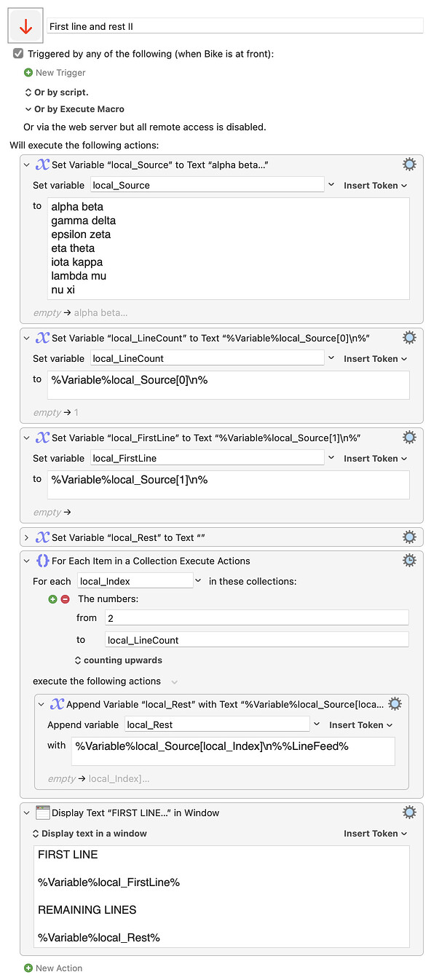Open gear menu for Set Variable local_Rest action

pos(409,537)
